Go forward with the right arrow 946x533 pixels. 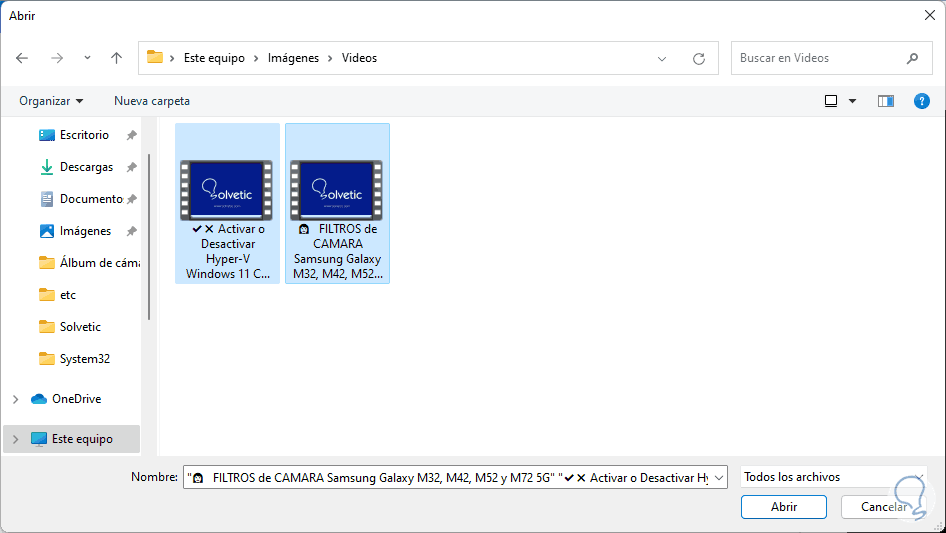[x=57, y=58]
